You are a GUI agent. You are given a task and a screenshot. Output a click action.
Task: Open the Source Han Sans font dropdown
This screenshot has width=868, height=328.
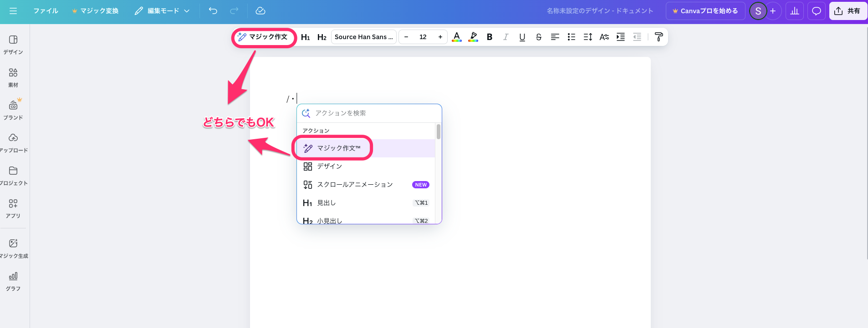[x=364, y=37]
